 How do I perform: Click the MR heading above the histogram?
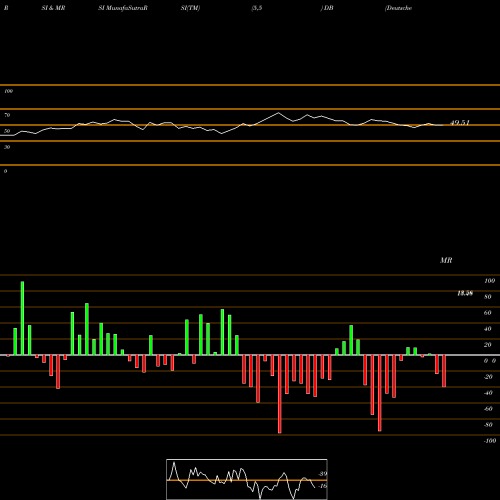pos(446,260)
